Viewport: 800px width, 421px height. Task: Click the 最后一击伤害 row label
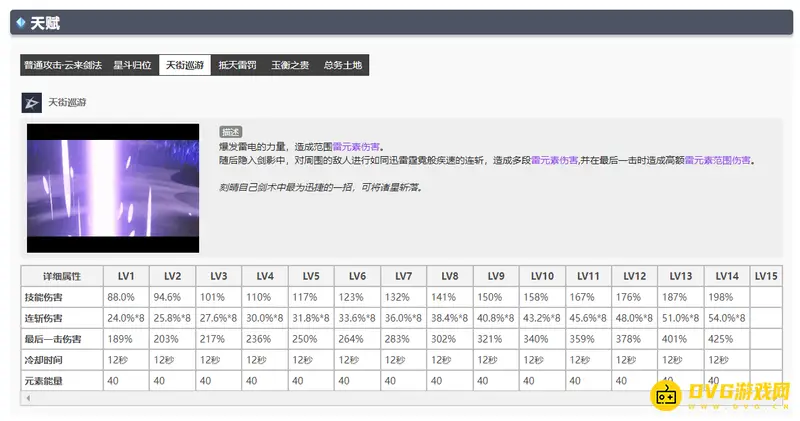61,338
